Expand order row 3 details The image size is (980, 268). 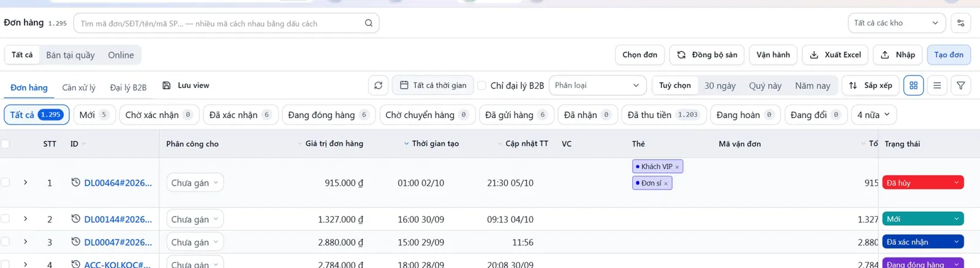point(26,242)
